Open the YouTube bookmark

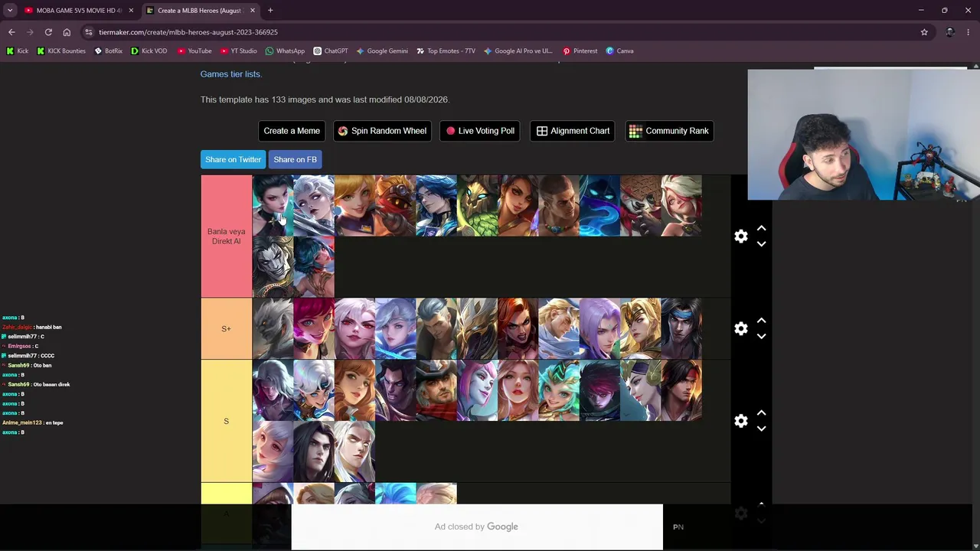[x=194, y=51]
